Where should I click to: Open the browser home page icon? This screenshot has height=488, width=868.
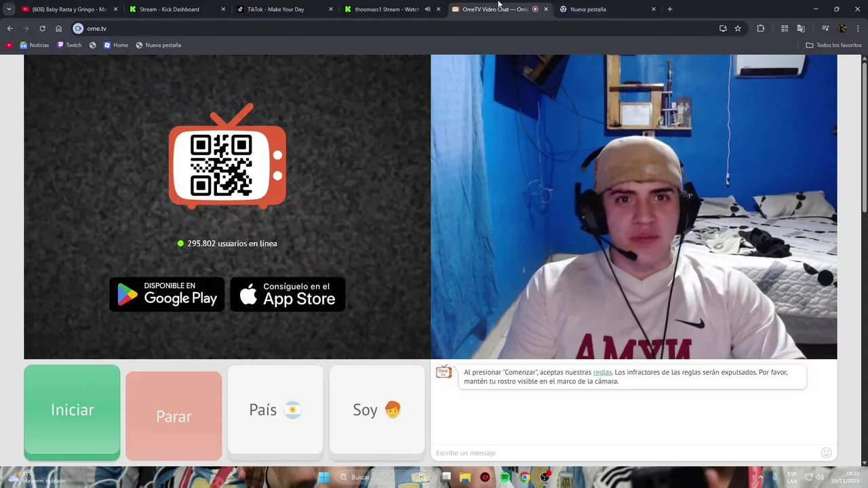coord(58,28)
